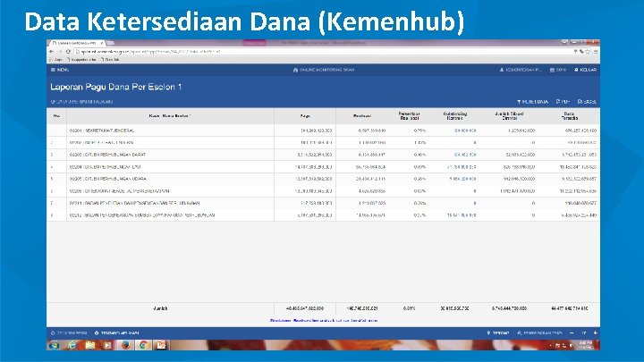Screen dimensions: 644x362
Task: Open the media player taskbar icon
Action: coord(107,345)
